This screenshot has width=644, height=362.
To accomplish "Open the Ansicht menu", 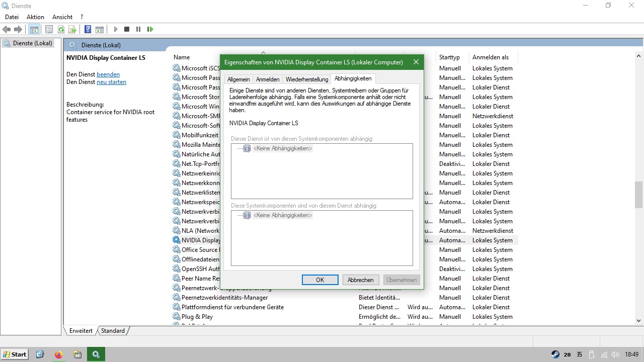I will (x=62, y=17).
